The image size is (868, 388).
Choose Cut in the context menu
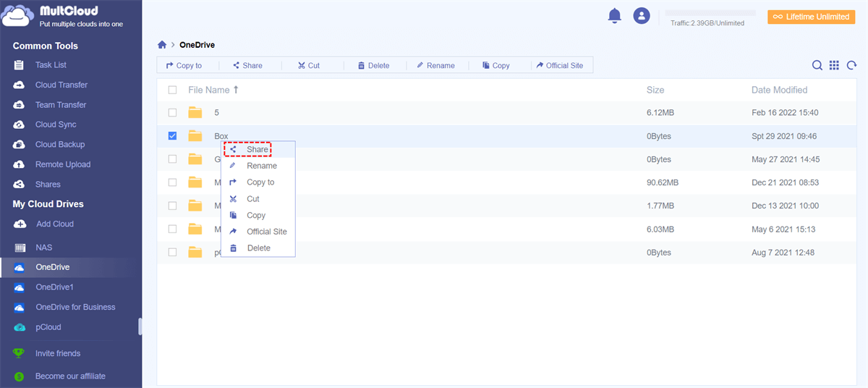pyautogui.click(x=257, y=198)
